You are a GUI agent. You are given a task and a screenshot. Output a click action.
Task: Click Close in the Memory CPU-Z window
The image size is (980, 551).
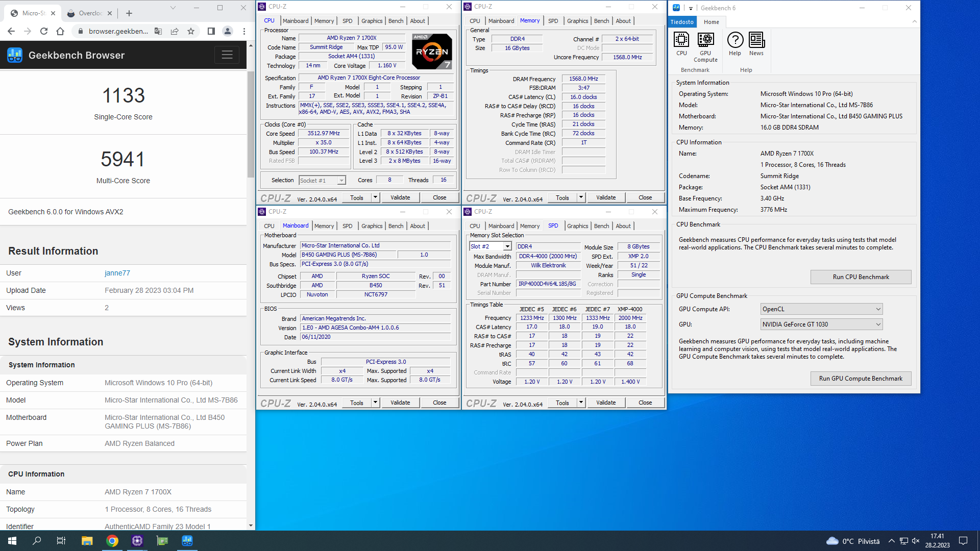[x=645, y=197]
